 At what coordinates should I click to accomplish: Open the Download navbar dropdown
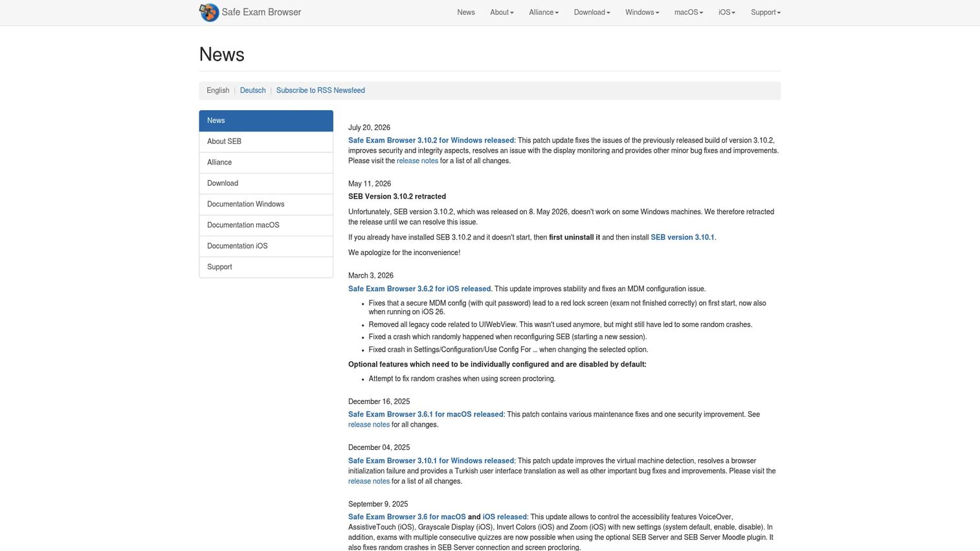pyautogui.click(x=592, y=12)
